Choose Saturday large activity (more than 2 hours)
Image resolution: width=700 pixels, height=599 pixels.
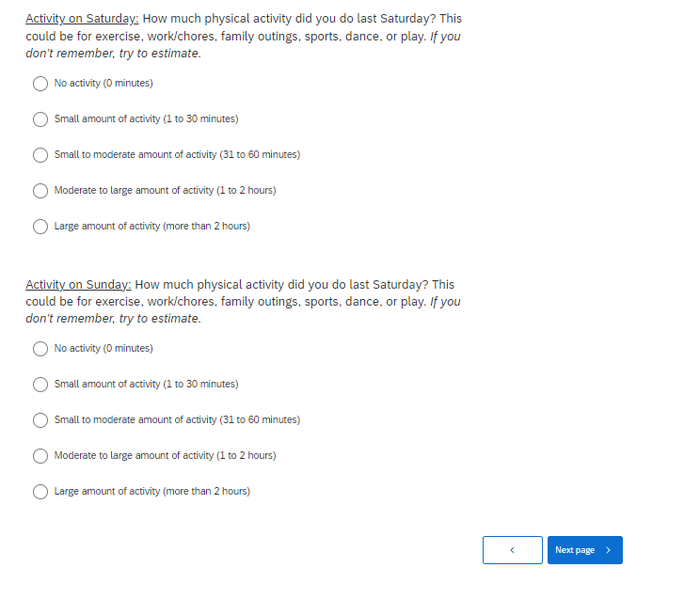point(40,227)
